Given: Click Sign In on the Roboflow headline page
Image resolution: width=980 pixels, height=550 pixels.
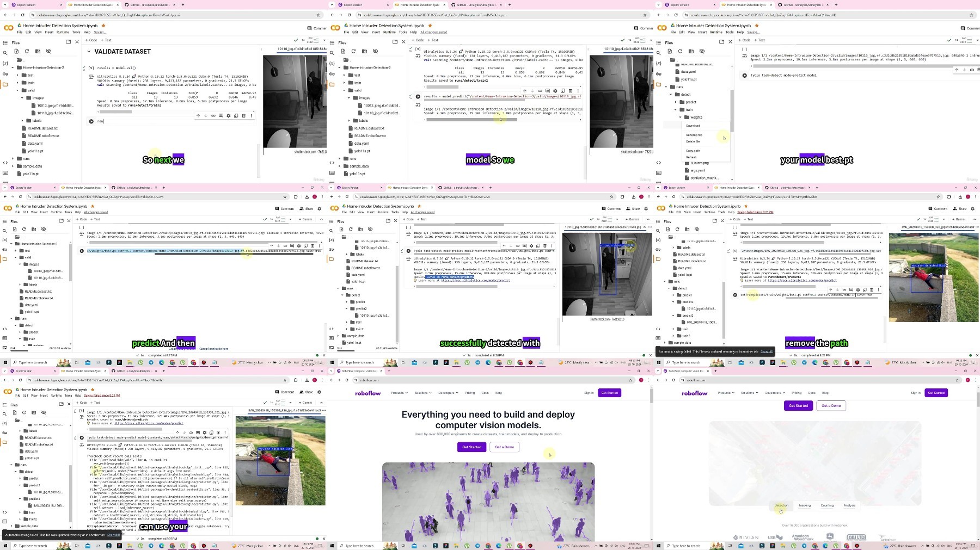Looking at the screenshot, I should [x=589, y=393].
